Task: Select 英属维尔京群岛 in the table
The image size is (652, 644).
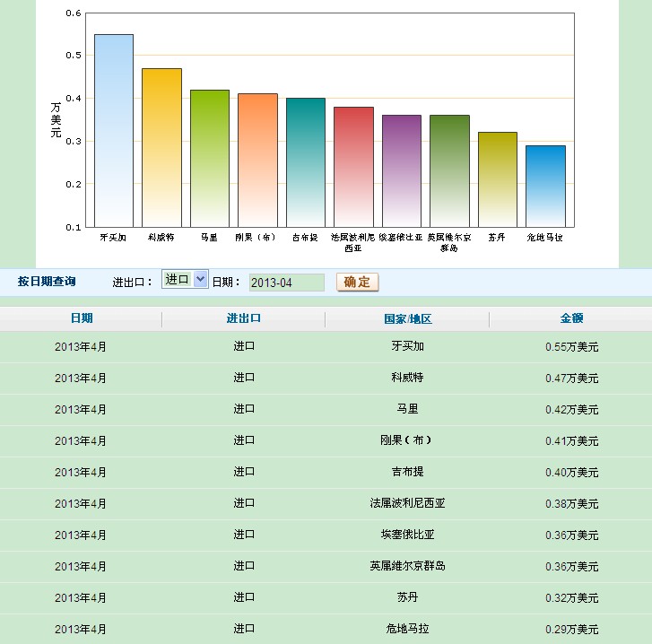Action: coord(407,566)
